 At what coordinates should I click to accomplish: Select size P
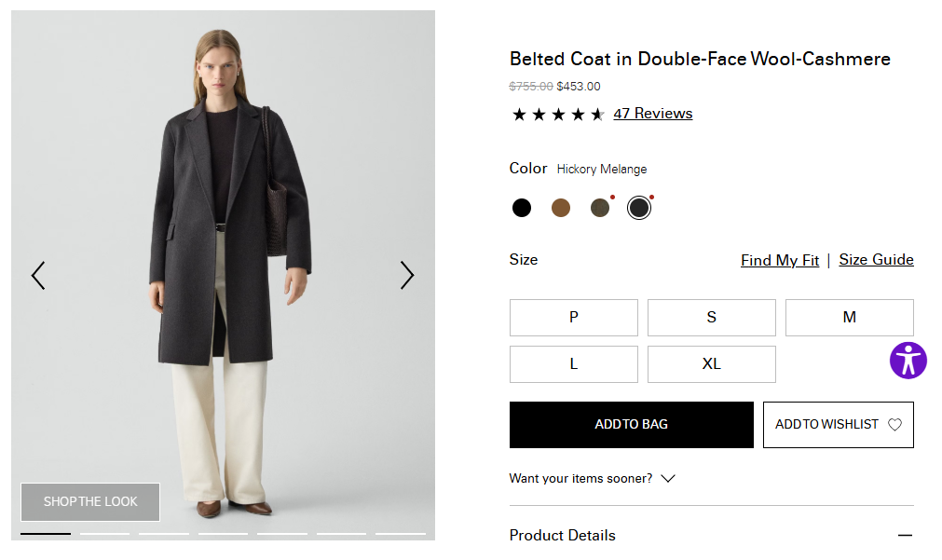click(573, 318)
